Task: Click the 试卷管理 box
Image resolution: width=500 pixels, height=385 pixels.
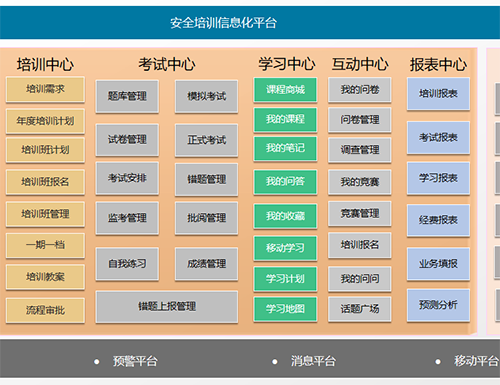Action: pyautogui.click(x=127, y=140)
